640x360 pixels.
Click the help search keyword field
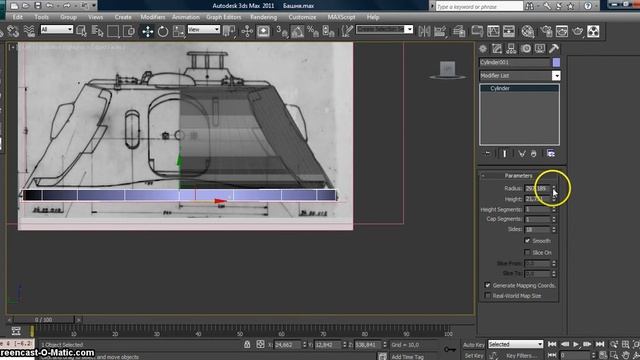(479, 6)
